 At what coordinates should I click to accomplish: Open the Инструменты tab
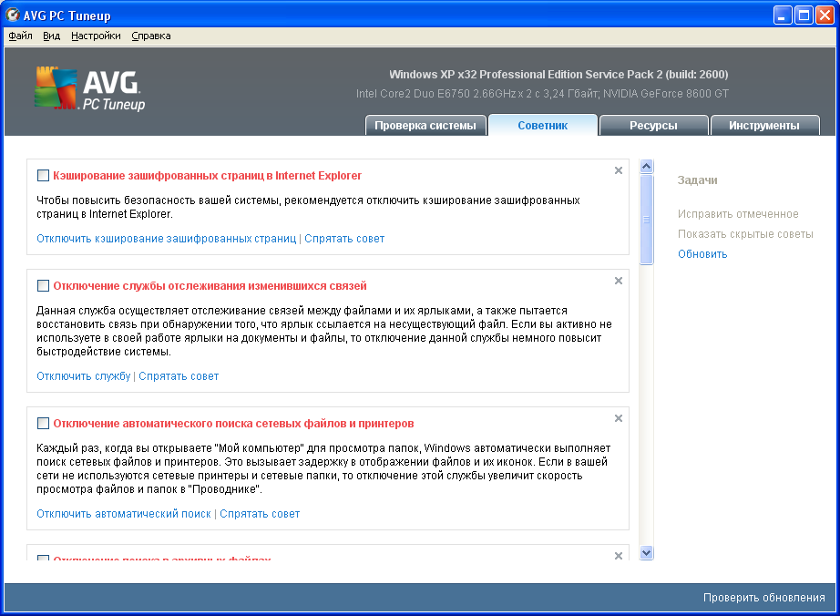764,126
